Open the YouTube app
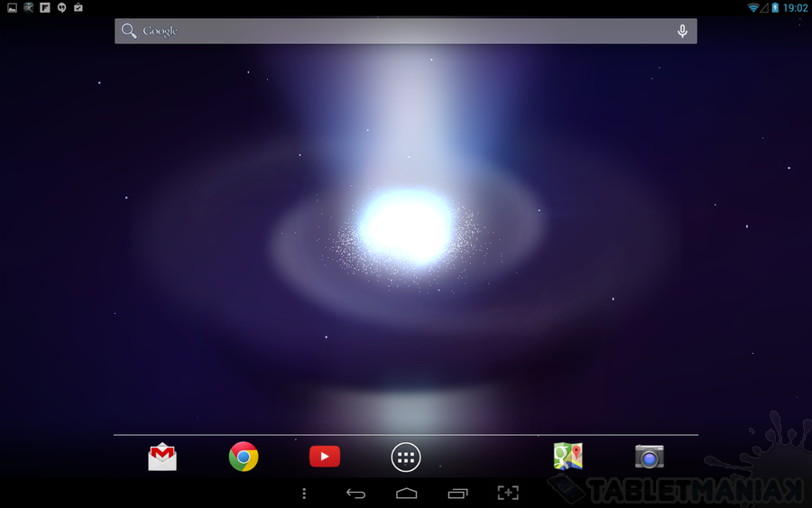 pos(325,457)
